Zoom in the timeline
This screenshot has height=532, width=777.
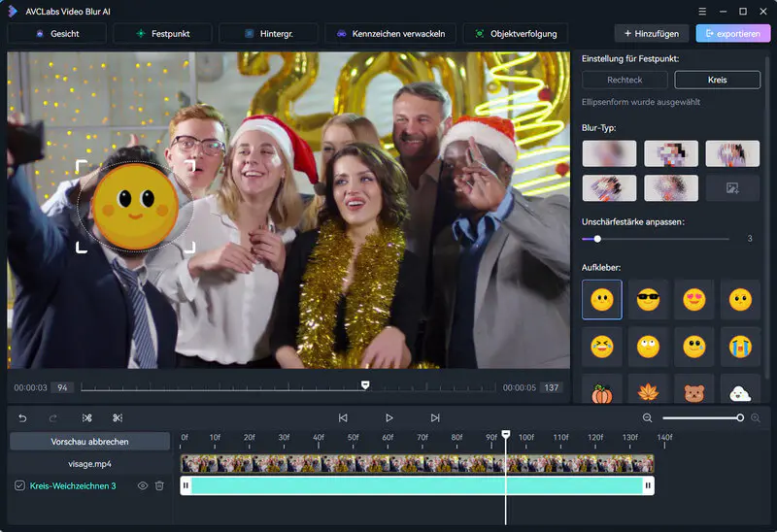pyautogui.click(x=756, y=418)
